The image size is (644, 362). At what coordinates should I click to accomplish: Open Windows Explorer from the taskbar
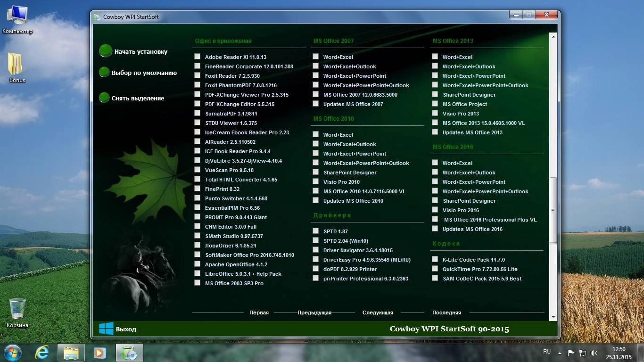(x=71, y=353)
